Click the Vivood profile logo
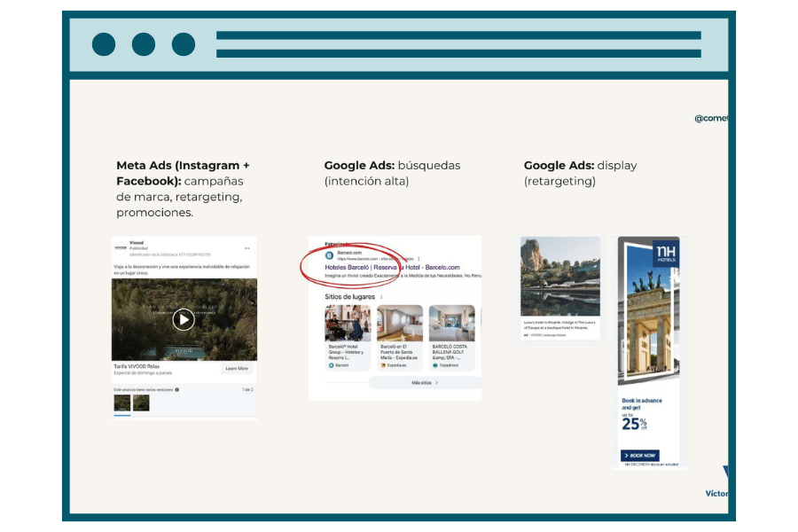Screen dimensions: 798x532 point(121,248)
